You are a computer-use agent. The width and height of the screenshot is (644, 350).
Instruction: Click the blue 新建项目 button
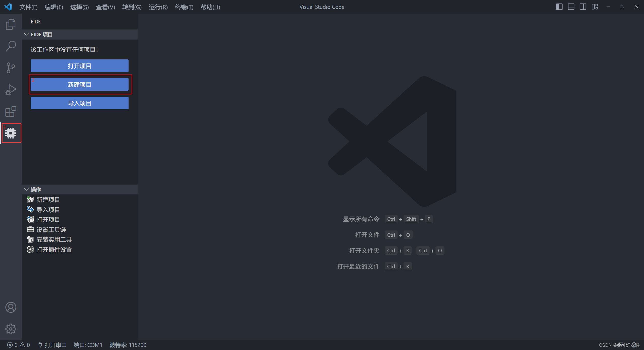(79, 84)
